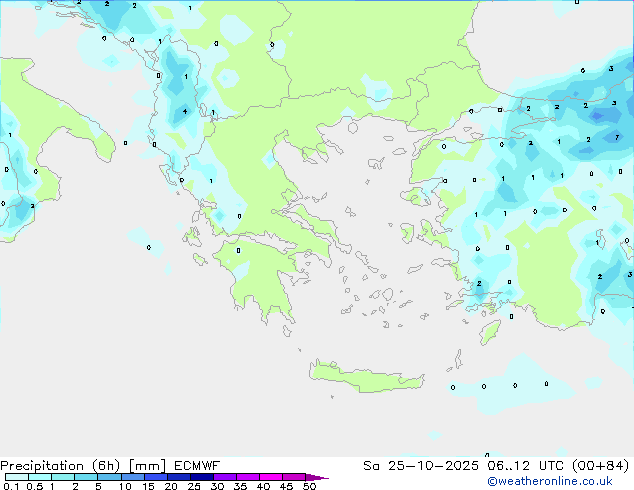Click the 'Precipitation (6h)' title text
Image resolution: width=634 pixels, height=490 pixels.
(60, 466)
